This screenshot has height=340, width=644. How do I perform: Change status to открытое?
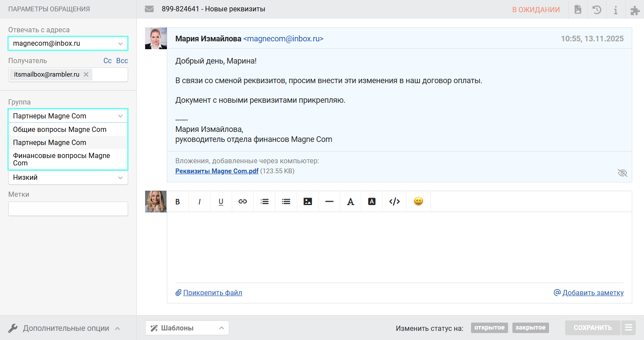[x=489, y=328]
